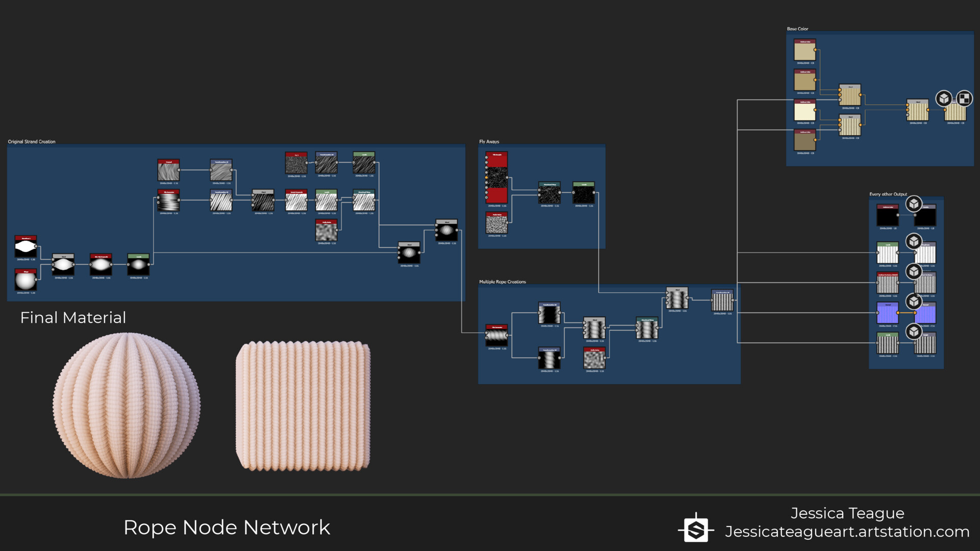
Task: Click the Every other Output frame label
Action: tap(888, 194)
